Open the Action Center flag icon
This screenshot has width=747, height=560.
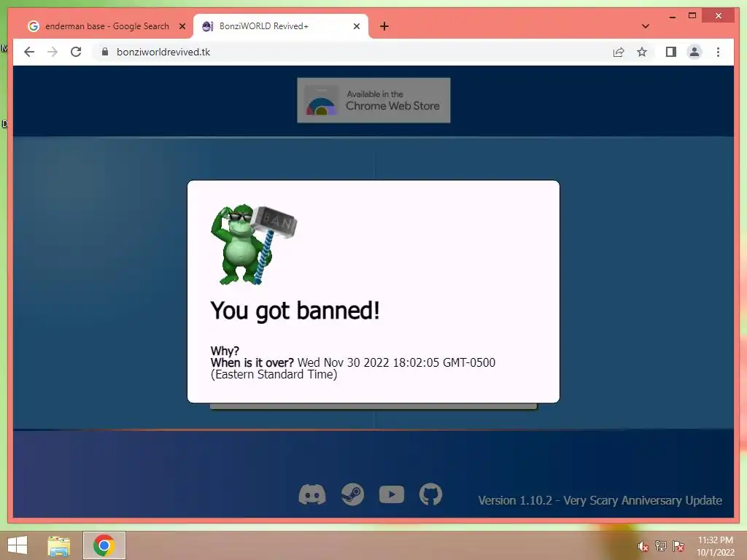678,545
